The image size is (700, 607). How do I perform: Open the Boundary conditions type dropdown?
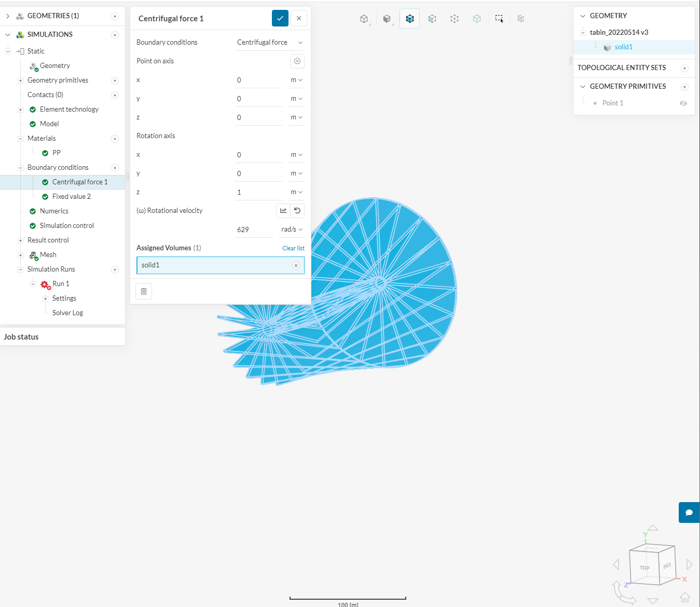point(270,43)
